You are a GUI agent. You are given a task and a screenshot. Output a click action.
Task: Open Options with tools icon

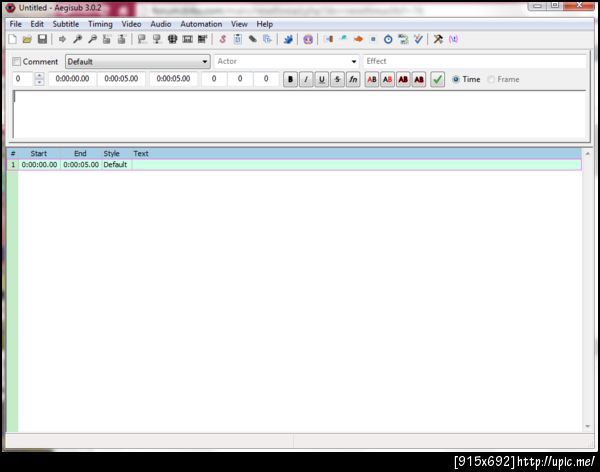point(438,39)
